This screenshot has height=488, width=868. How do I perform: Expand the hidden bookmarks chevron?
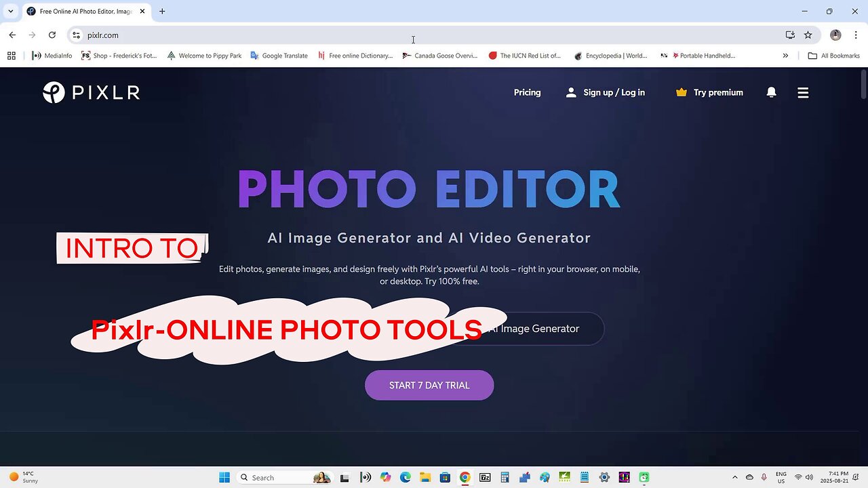pos(785,56)
